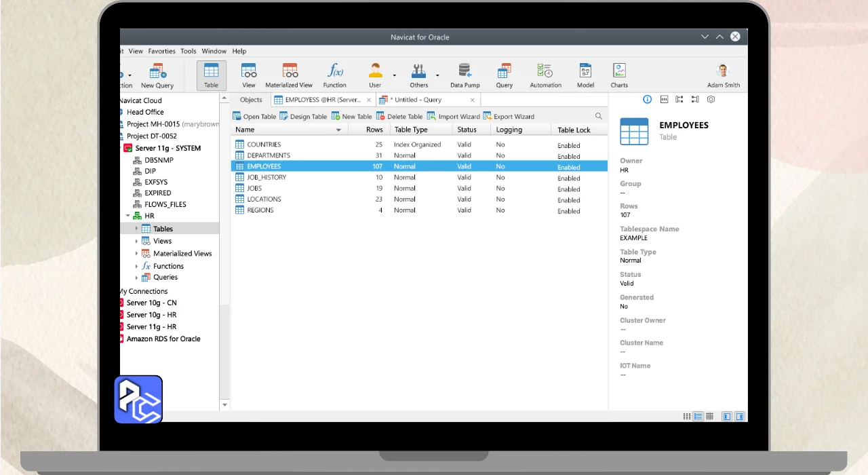Image resolution: width=868 pixels, height=475 pixels.
Task: Switch to list view mode
Action: coord(687,417)
